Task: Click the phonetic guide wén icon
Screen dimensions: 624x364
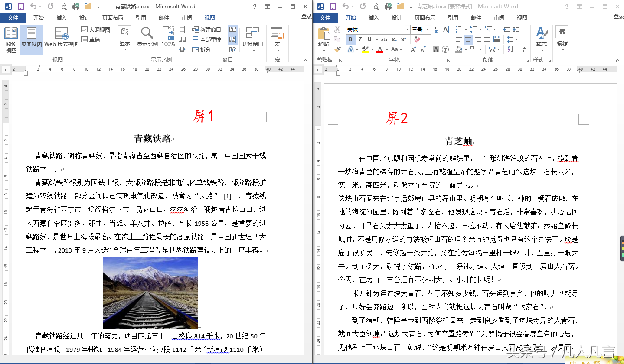Action: (436, 29)
